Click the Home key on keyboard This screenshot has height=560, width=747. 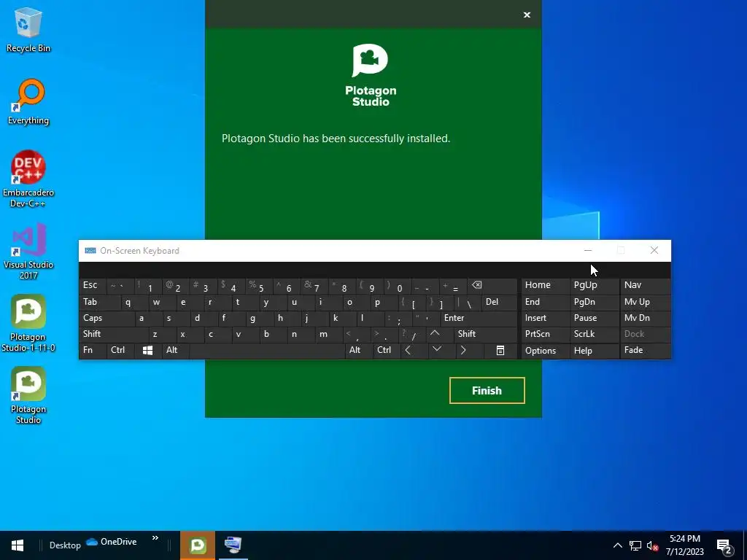(545, 286)
